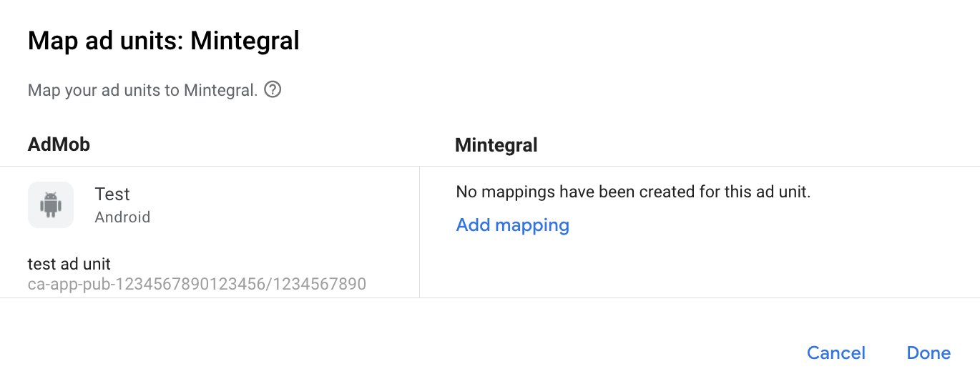Viewport: 980px width, 389px height.
Task: Select the AdMob column header
Action: [59, 145]
